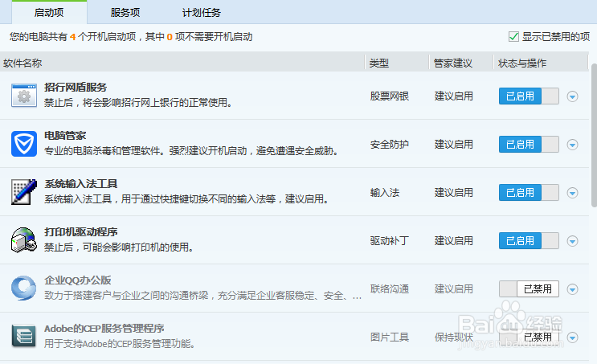This screenshot has width=597, height=364.
Task: Expand options arrow for 电脑管家
Action: (572, 145)
